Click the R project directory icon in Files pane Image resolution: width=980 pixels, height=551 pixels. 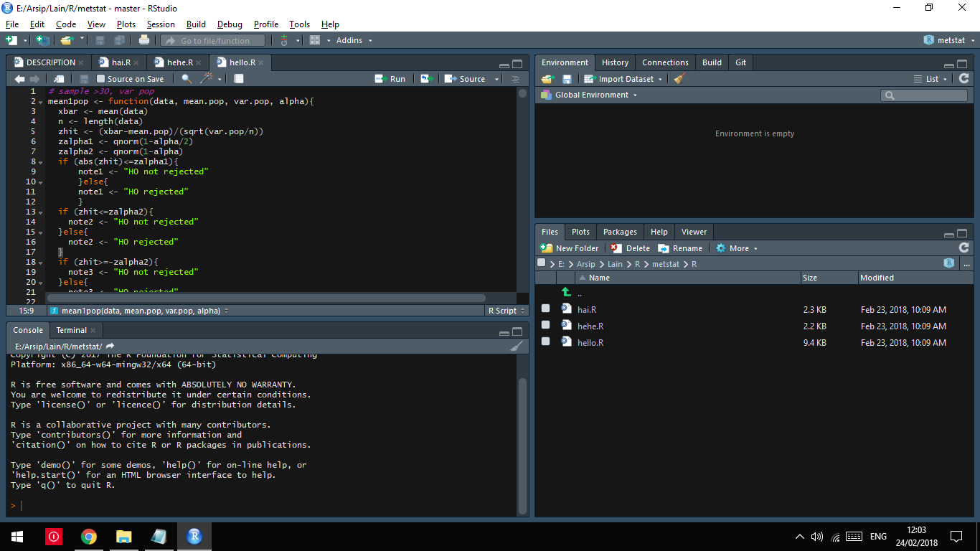click(949, 263)
